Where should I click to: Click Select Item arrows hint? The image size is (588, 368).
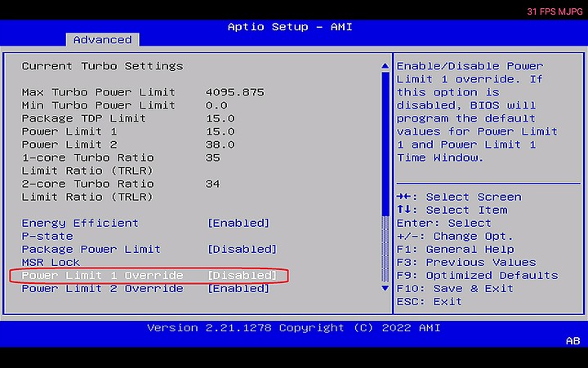coord(452,210)
